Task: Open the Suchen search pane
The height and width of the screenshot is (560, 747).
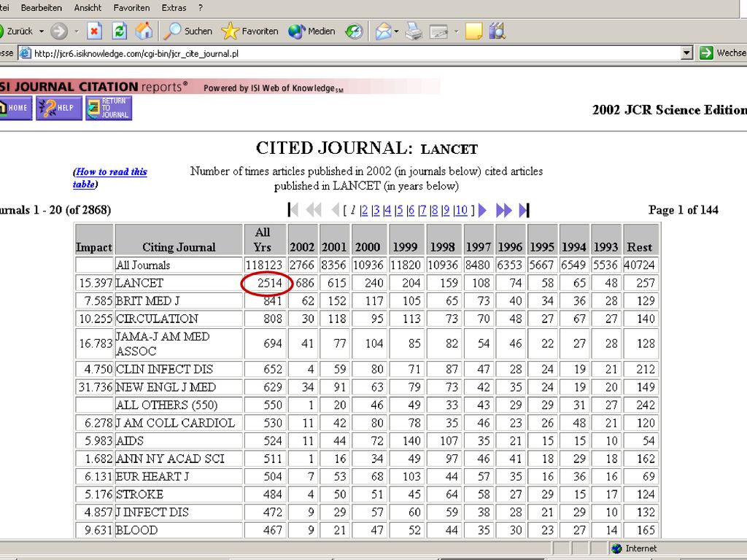Action: pos(187,31)
